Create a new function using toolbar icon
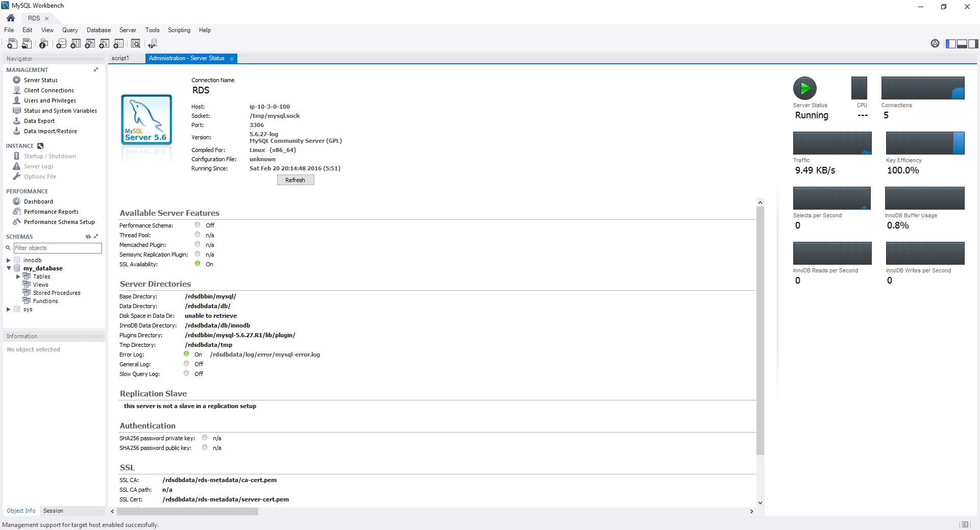The width and height of the screenshot is (980, 530). point(118,44)
